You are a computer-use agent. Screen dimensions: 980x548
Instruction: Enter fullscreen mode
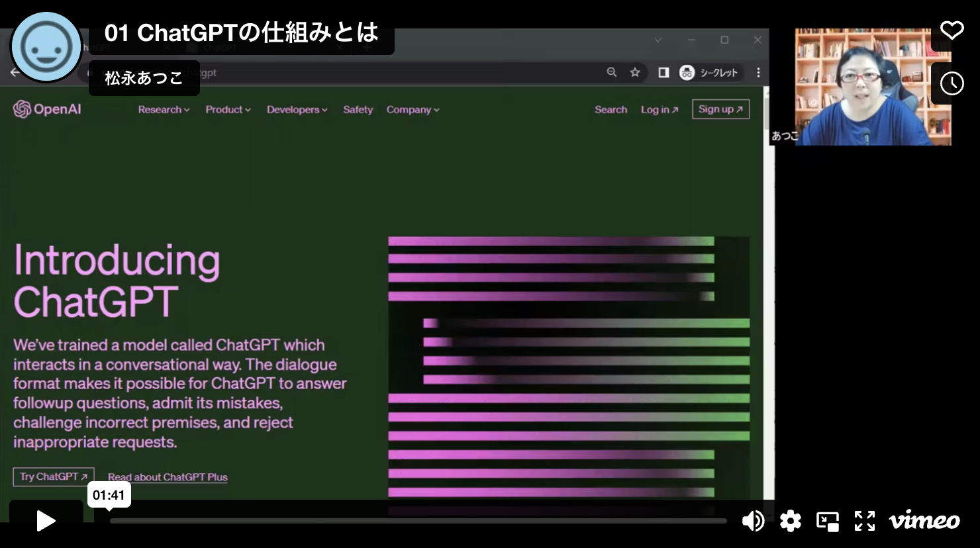click(864, 522)
